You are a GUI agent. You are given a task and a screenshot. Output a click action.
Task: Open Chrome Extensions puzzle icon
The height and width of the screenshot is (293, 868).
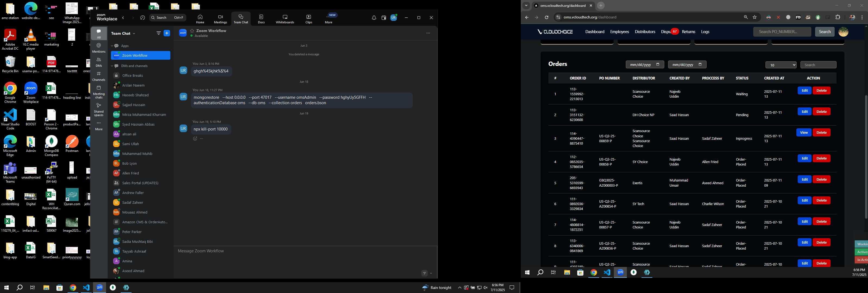point(838,17)
